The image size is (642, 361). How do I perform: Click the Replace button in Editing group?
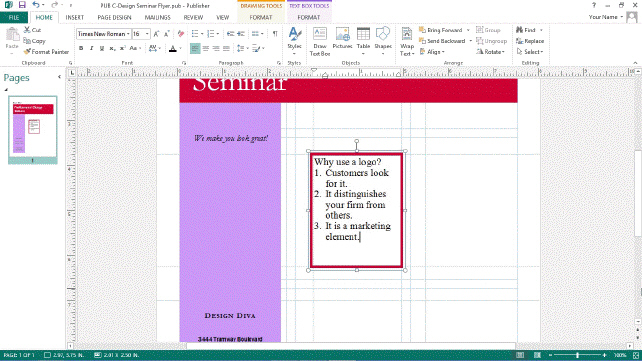tap(530, 41)
